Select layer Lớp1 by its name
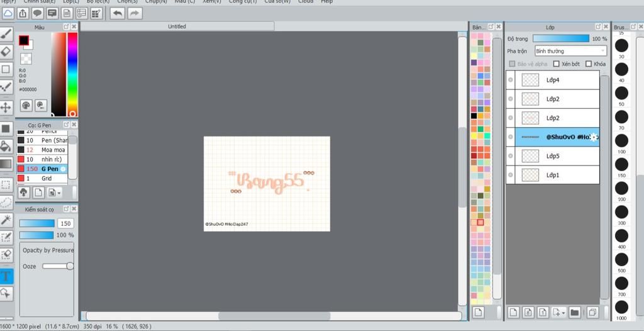The height and width of the screenshot is (331, 644). (x=553, y=175)
